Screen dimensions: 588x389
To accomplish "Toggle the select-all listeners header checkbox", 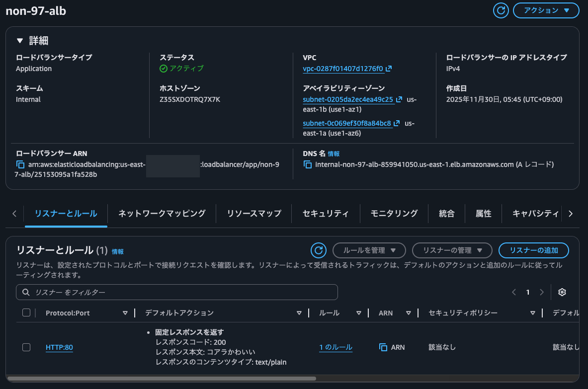I will click(x=26, y=312).
